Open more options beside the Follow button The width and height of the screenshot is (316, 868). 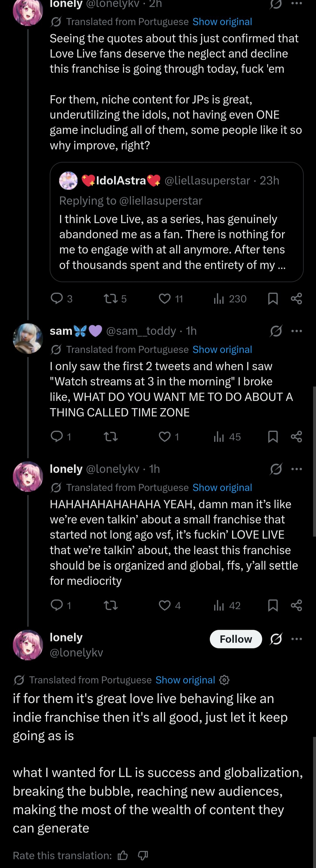[x=296, y=638]
